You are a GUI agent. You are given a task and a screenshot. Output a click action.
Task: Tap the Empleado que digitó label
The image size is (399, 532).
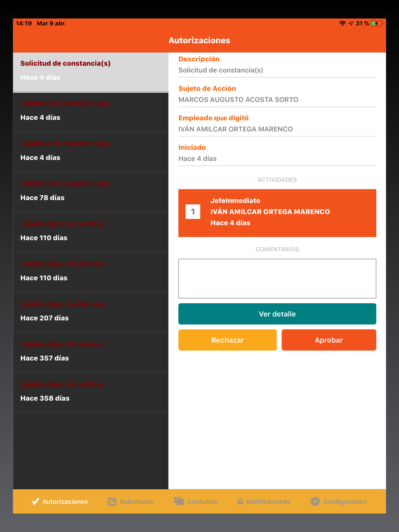pos(214,118)
